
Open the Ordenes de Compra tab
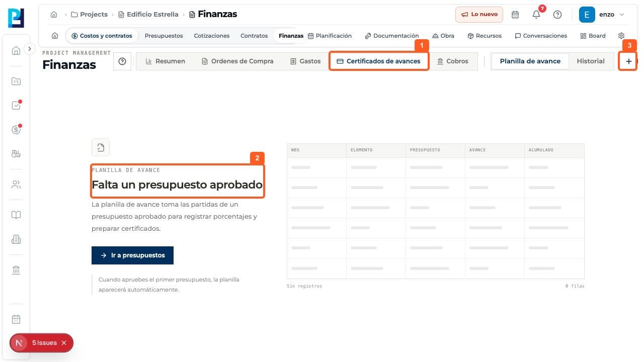(237, 61)
